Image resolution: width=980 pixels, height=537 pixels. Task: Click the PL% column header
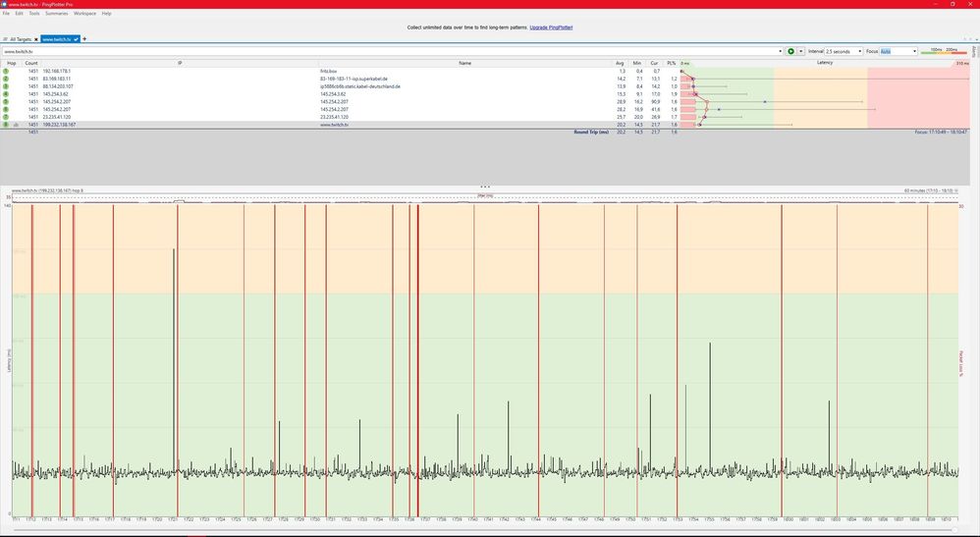pyautogui.click(x=672, y=63)
